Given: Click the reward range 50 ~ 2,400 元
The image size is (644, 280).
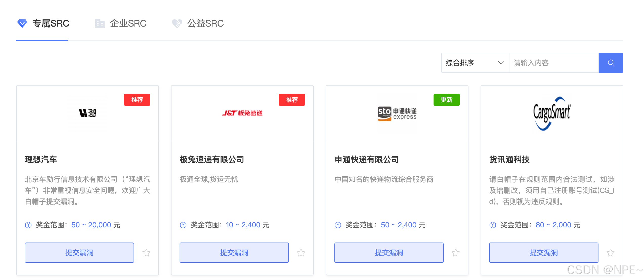Looking at the screenshot, I should click(403, 225).
